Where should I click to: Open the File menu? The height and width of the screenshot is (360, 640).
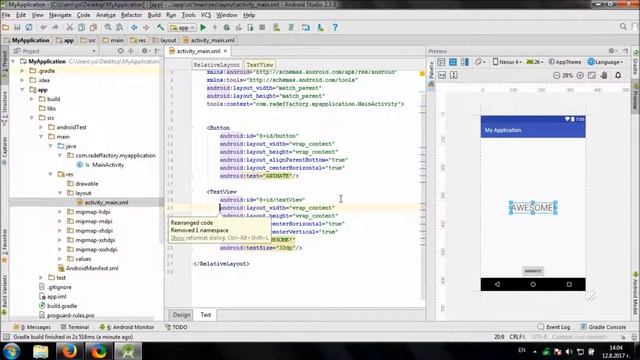6,15
